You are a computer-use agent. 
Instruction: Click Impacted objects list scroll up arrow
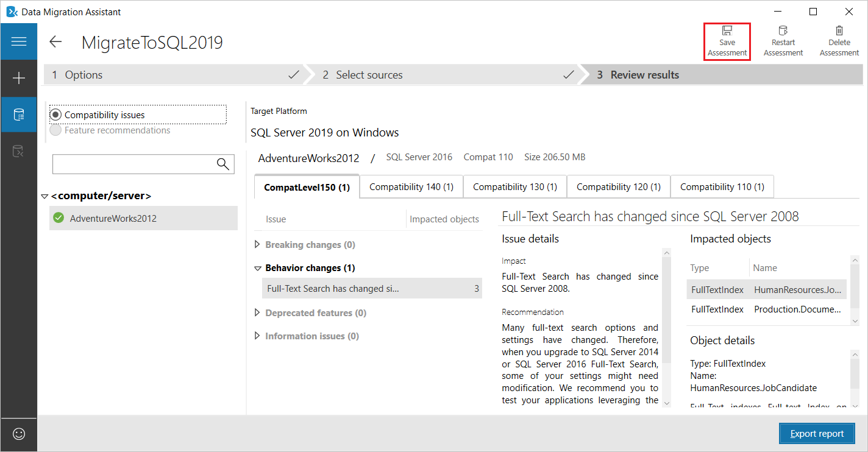[855, 260]
